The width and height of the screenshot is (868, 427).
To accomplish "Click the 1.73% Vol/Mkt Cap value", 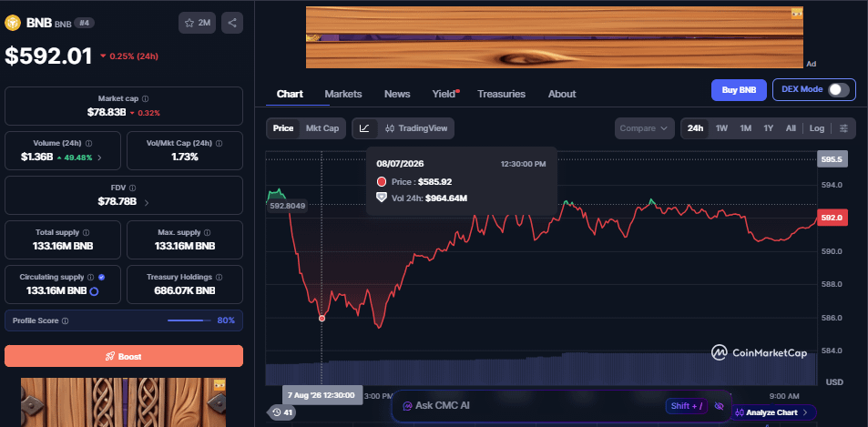I will (x=185, y=158).
